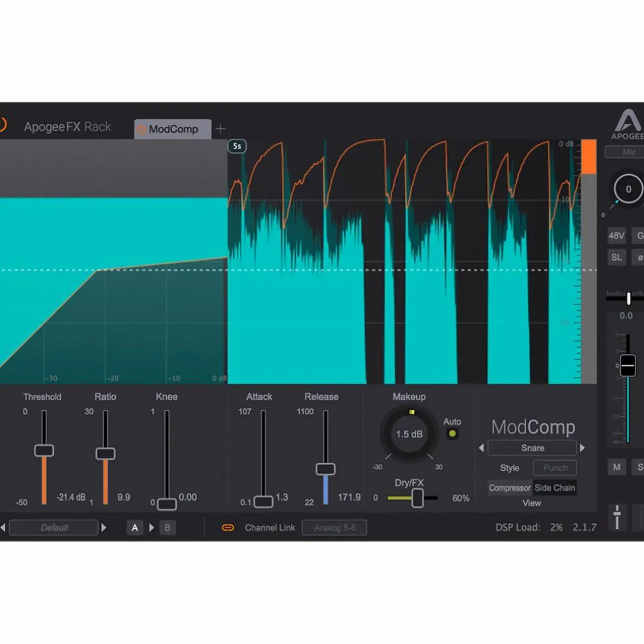
Task: Click the Apogee logo
Action: [628, 124]
